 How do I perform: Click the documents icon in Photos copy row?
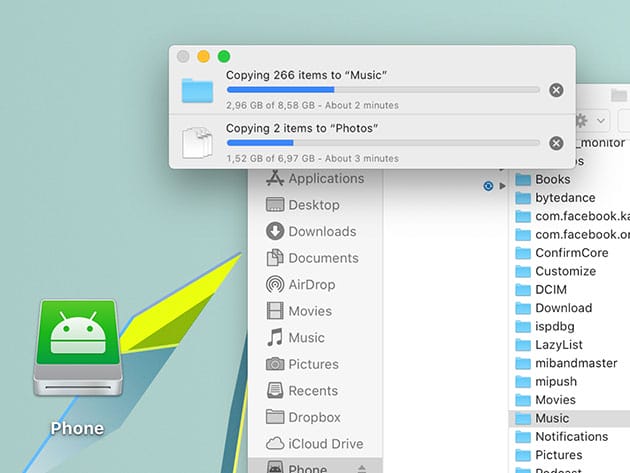(x=198, y=142)
